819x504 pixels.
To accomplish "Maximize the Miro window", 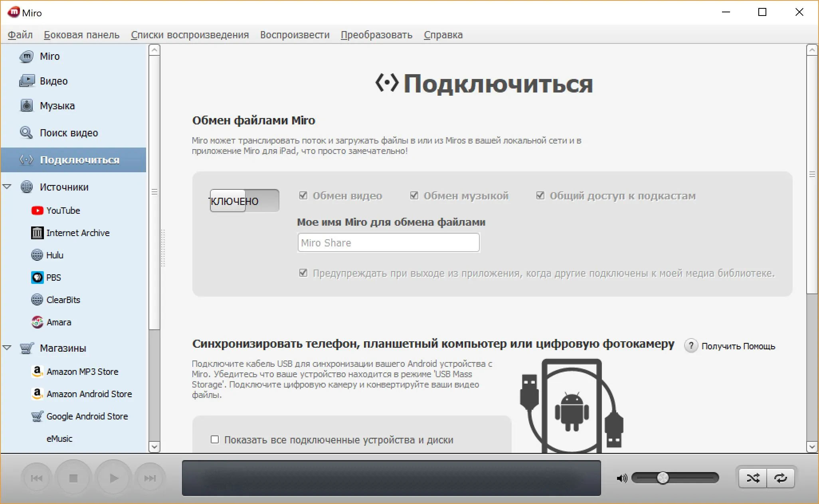I will (x=762, y=12).
